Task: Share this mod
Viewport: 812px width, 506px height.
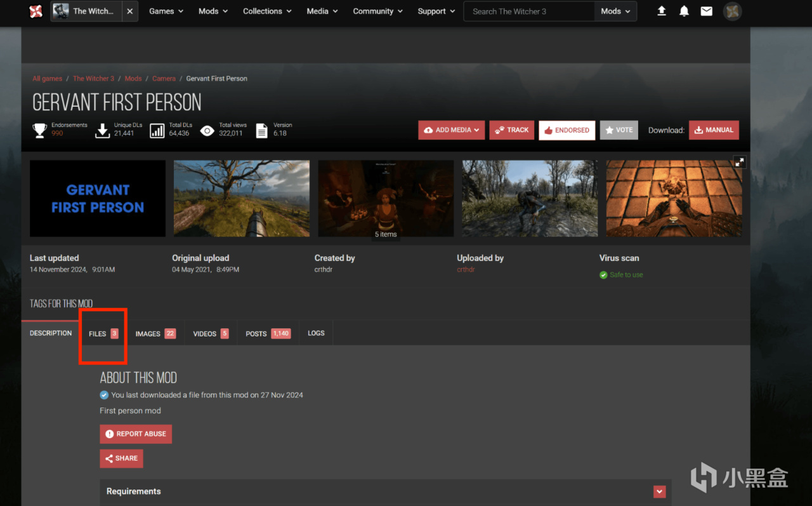Action: point(121,458)
